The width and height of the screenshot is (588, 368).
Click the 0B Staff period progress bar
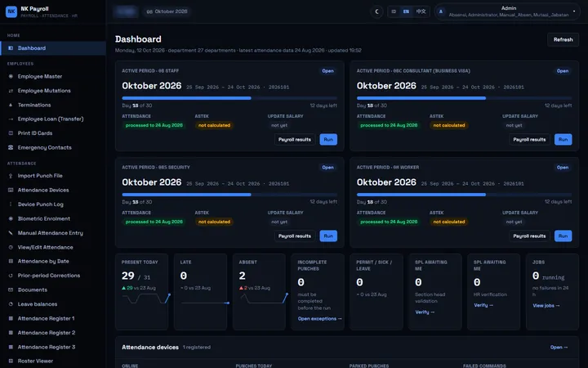point(229,98)
